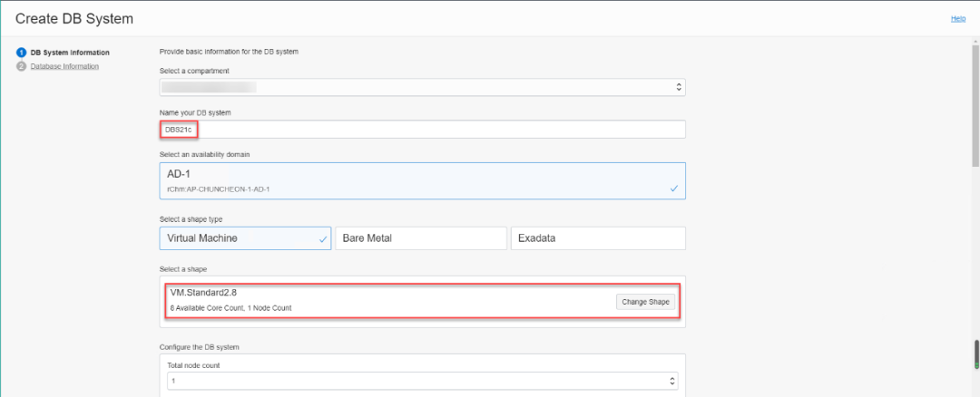Click the checkmark on the AD-1 card
Image resolution: width=980 pixels, height=397 pixels.
673,189
